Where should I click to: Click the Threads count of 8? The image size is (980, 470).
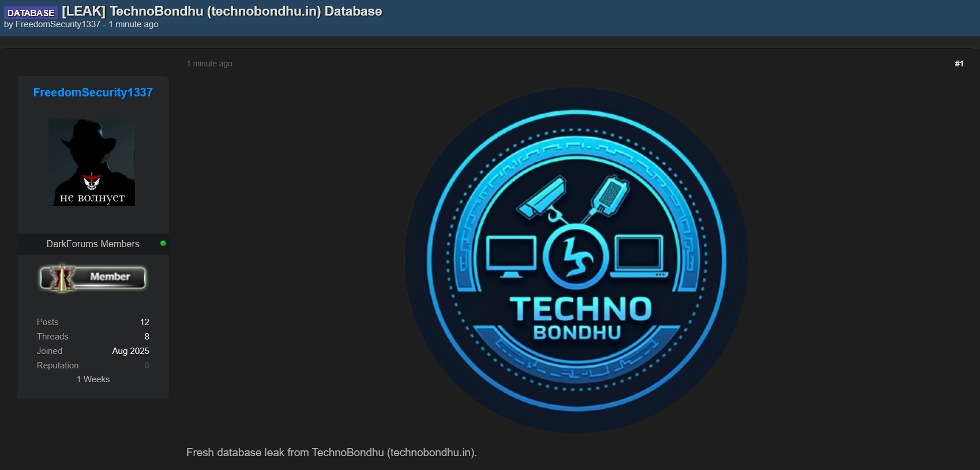[x=147, y=337]
